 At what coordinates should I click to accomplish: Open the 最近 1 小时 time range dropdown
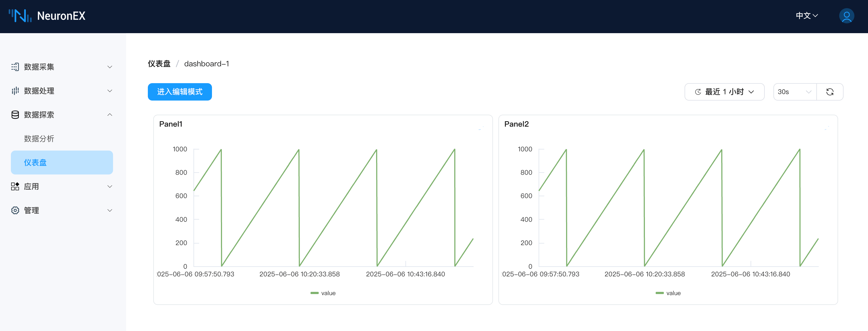[724, 92]
